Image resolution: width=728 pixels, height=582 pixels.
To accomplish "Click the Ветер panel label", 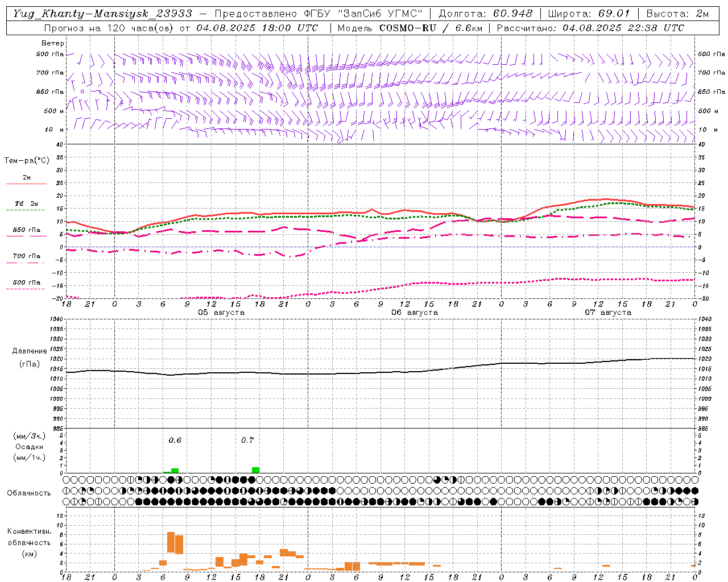I will (53, 43).
